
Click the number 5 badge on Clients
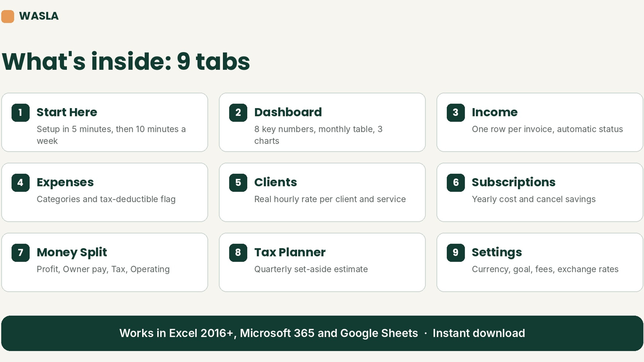pyautogui.click(x=238, y=183)
